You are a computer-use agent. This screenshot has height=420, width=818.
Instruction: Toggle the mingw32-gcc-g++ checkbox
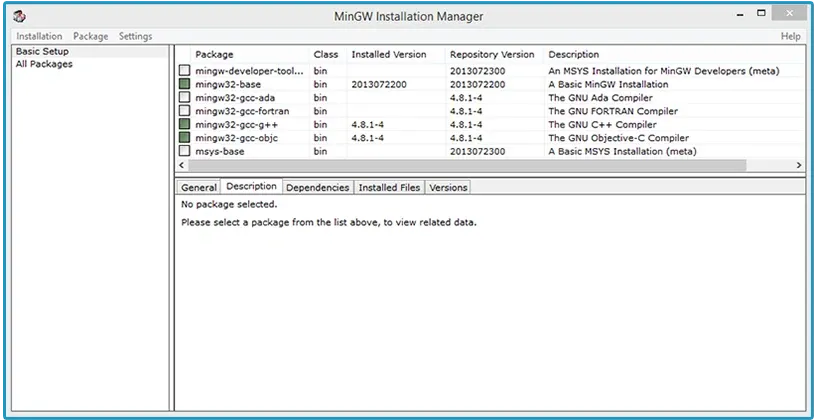coord(184,125)
